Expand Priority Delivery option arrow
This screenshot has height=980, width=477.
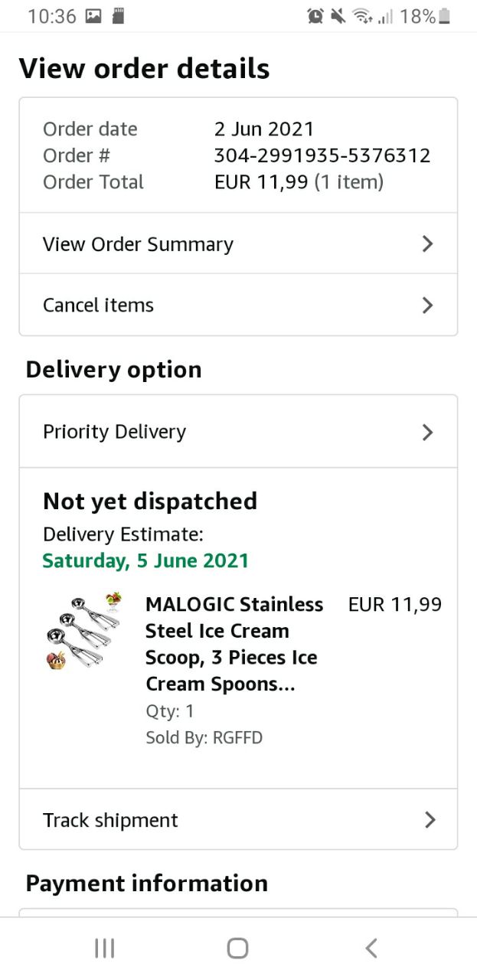coord(428,433)
